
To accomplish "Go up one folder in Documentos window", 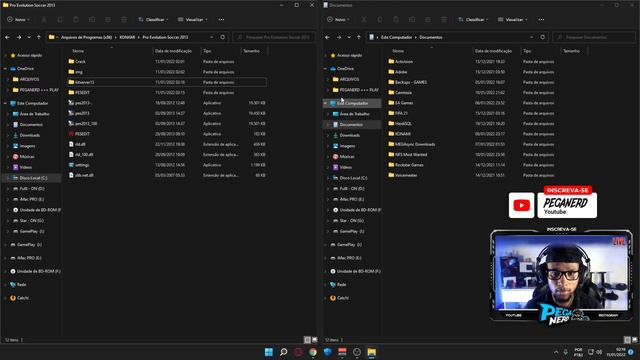I will [359, 37].
